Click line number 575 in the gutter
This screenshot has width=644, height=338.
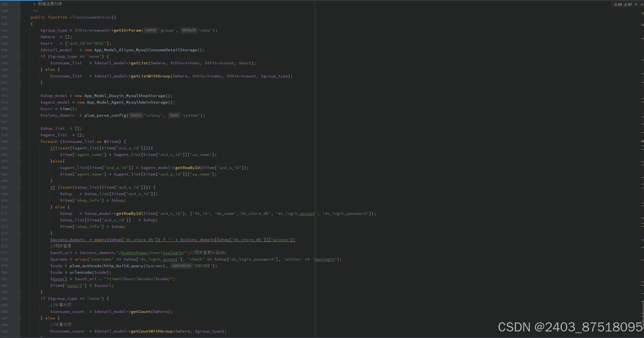(x=5, y=240)
